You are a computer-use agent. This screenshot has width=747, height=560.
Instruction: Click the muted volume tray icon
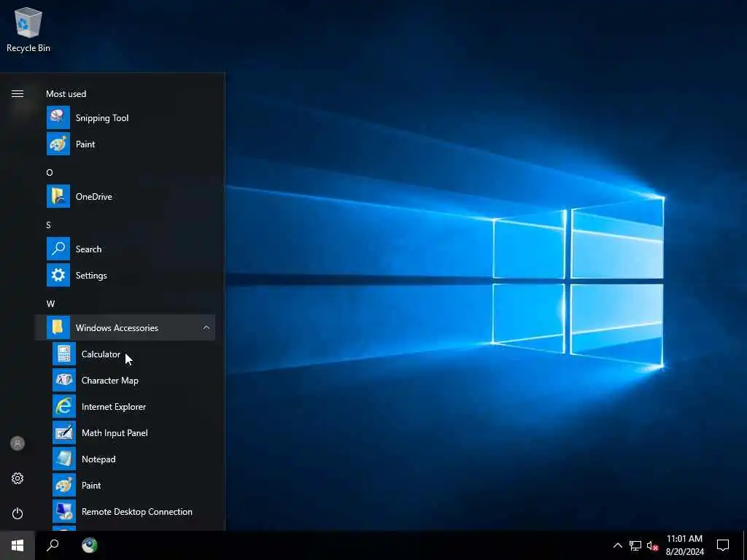652,545
